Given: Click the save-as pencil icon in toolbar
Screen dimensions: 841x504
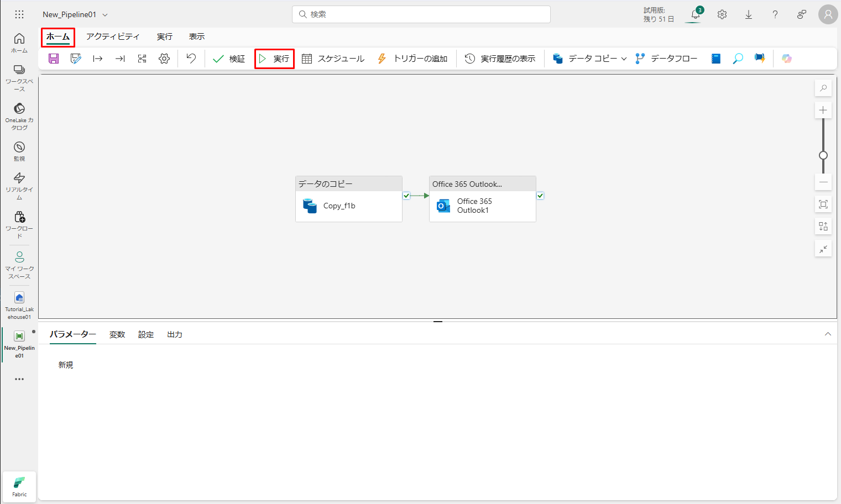Looking at the screenshot, I should coord(76,59).
